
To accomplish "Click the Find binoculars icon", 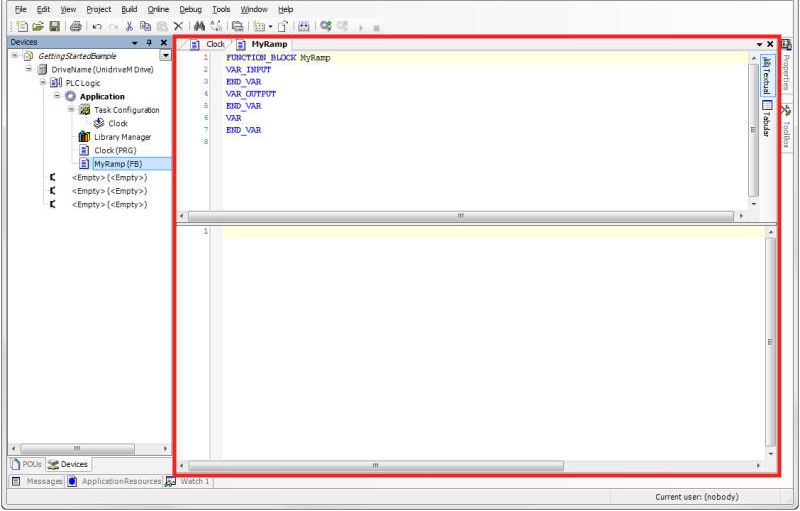I will click(x=199, y=26).
